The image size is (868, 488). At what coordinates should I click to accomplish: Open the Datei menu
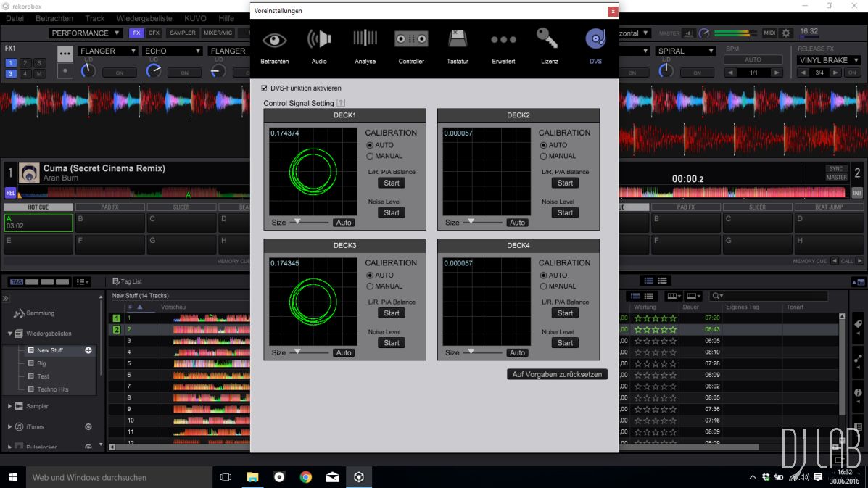[15, 18]
